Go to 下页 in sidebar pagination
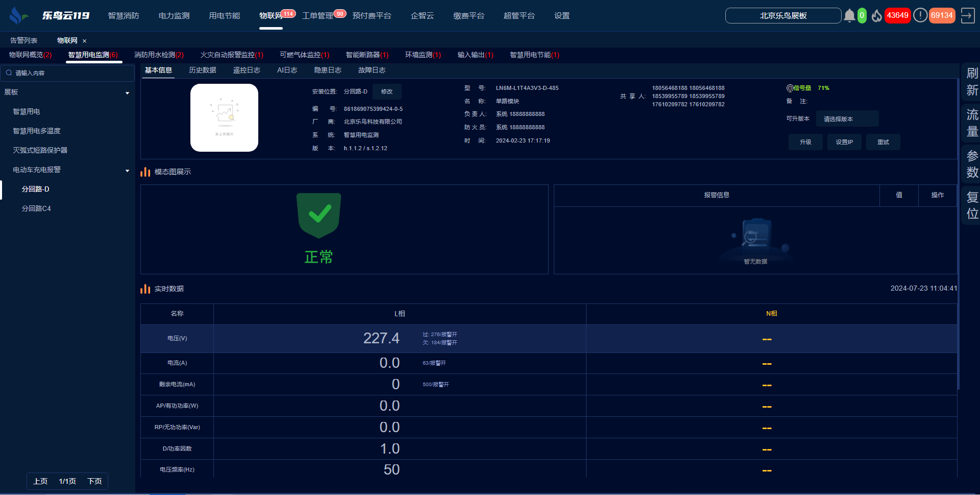The width and height of the screenshot is (980, 495). (x=94, y=481)
